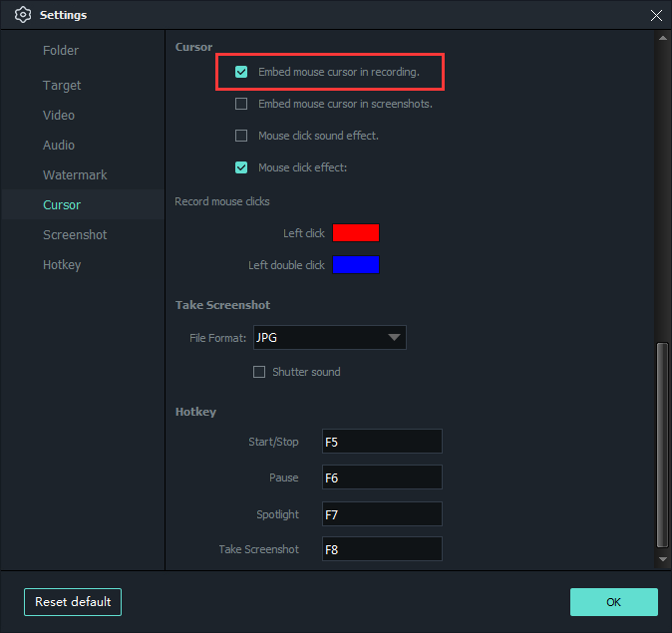Enable Mouse click sound effect checkbox
Viewport: 672px width, 633px height.
tap(241, 136)
